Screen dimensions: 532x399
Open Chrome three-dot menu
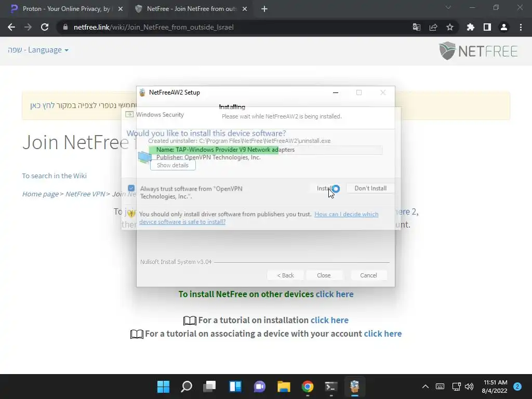(521, 27)
